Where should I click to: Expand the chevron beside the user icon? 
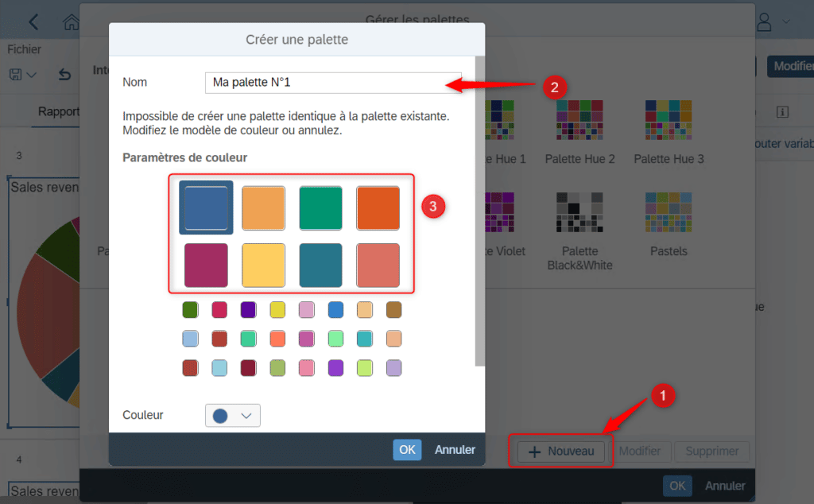[x=786, y=21]
